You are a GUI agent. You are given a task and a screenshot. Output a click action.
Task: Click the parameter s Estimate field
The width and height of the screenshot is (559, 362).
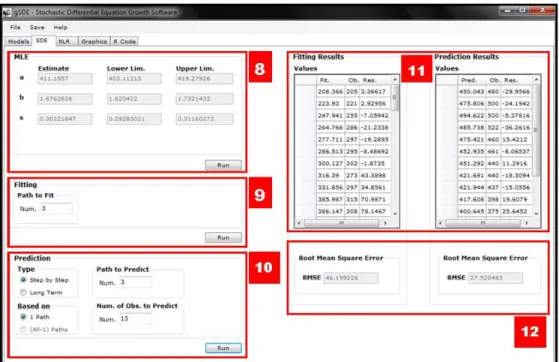pyautogui.click(x=65, y=119)
